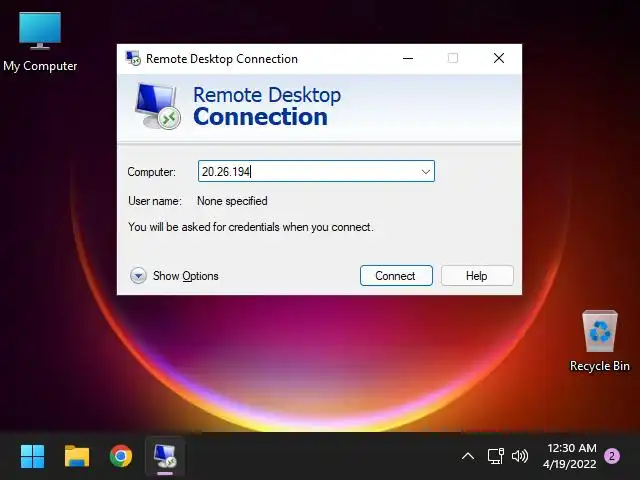This screenshot has height=480, width=640.
Task: Click Remote Desktop Connection taskbar icon
Action: pyautogui.click(x=165, y=456)
